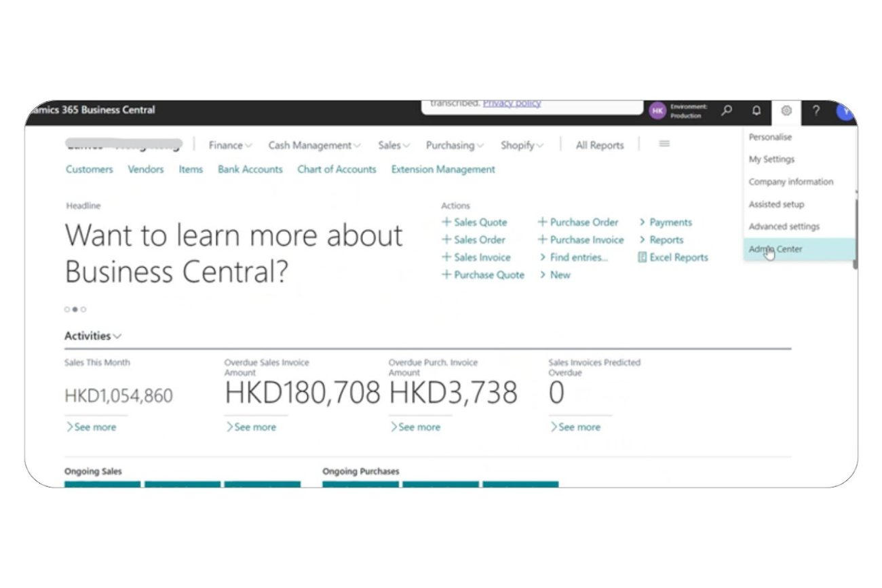Click the HK environment avatar badge
The width and height of the screenshot is (882, 588).
click(x=657, y=111)
